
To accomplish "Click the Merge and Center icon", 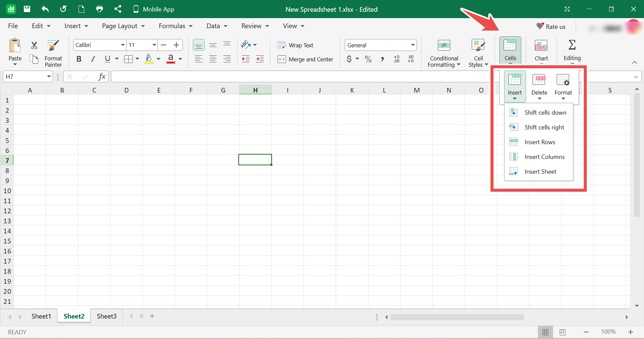I will pyautogui.click(x=281, y=59).
